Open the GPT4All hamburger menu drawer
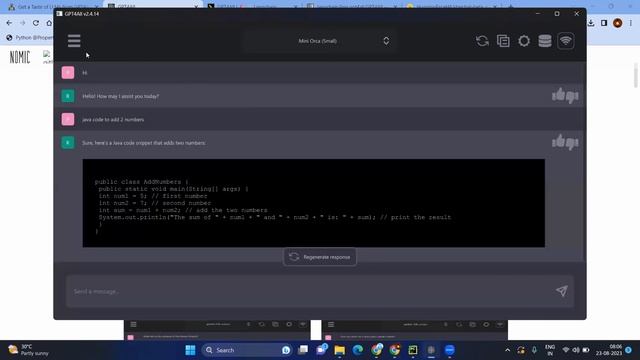Image resolution: width=640 pixels, height=360 pixels. 74,41
